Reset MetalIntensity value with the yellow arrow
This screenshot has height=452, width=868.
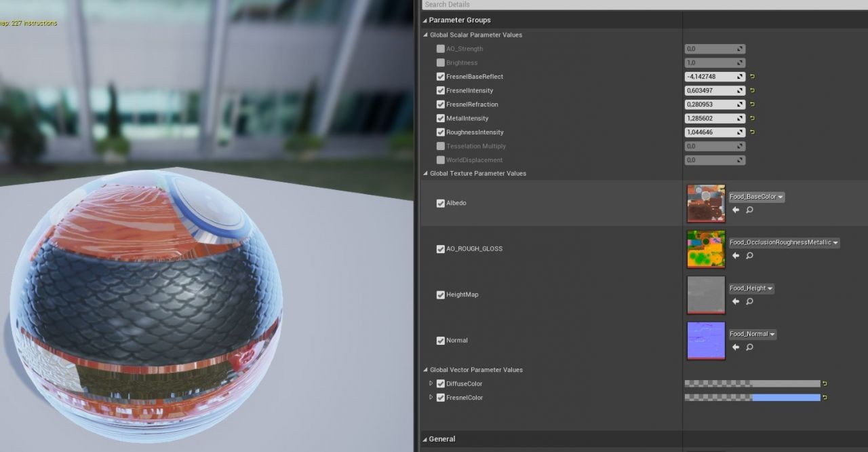pos(752,118)
